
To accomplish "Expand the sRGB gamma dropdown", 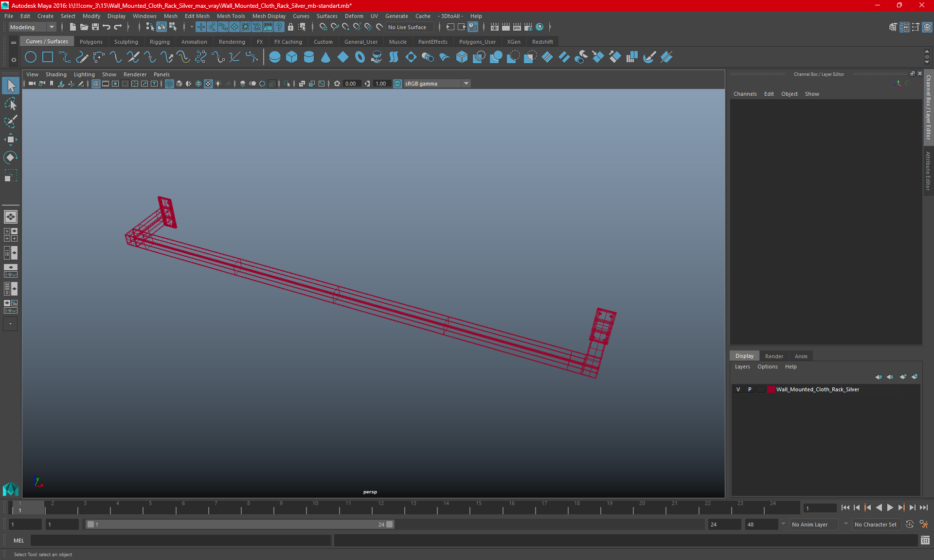I will (467, 83).
